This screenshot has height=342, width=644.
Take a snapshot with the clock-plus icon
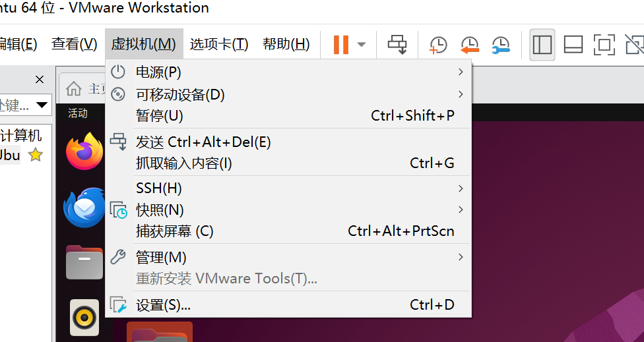click(x=438, y=45)
